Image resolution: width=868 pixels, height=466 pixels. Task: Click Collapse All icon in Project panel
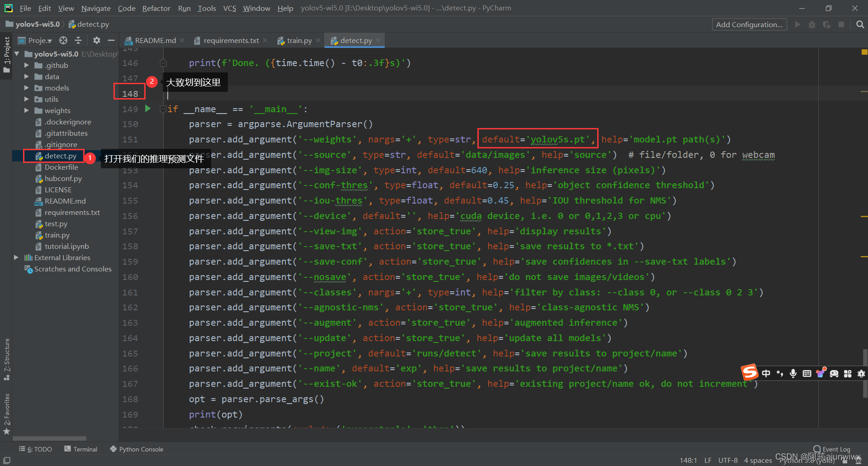click(x=78, y=40)
